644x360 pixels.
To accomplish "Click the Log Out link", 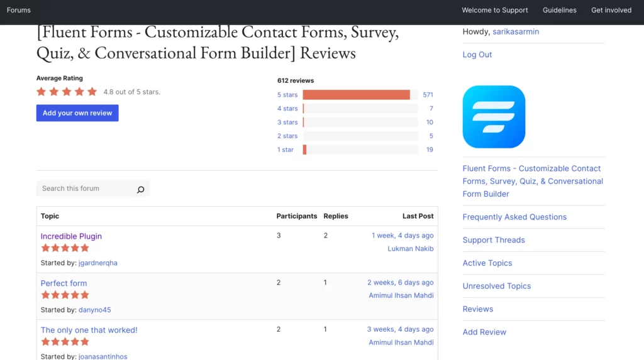I will click(477, 55).
